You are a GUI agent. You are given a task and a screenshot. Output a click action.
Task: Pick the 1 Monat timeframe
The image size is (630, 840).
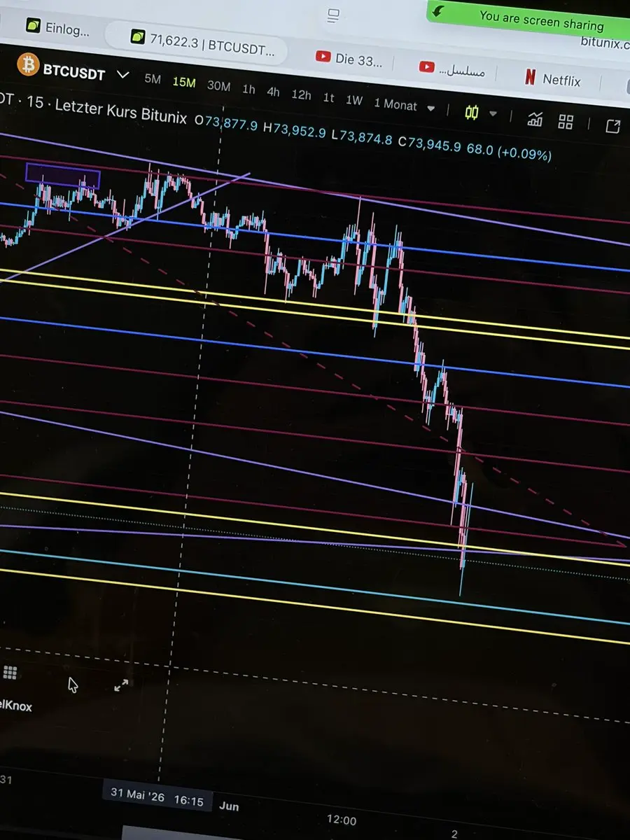click(395, 104)
